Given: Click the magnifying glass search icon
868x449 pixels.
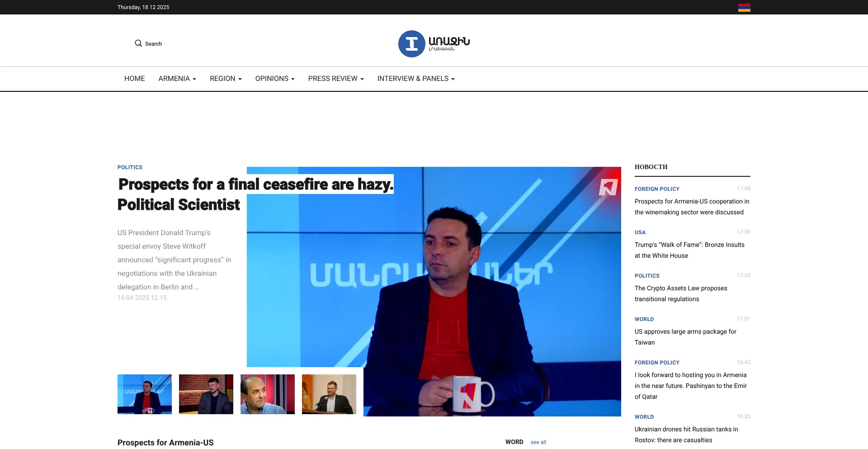Looking at the screenshot, I should tap(138, 43).
